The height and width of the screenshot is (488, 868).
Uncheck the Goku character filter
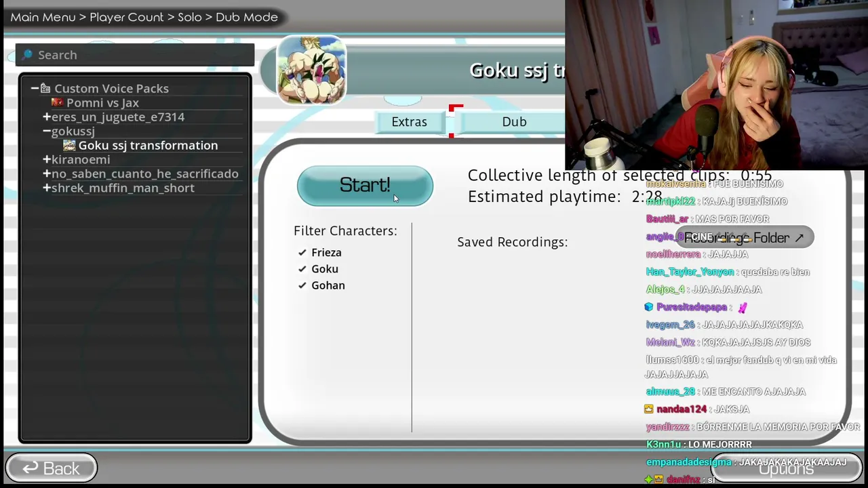302,268
